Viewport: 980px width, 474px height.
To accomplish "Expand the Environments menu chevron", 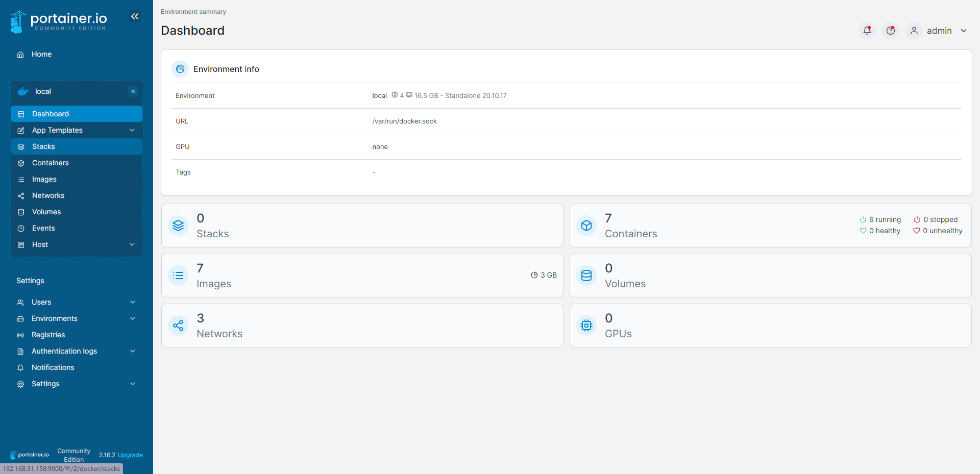I will [x=133, y=318].
